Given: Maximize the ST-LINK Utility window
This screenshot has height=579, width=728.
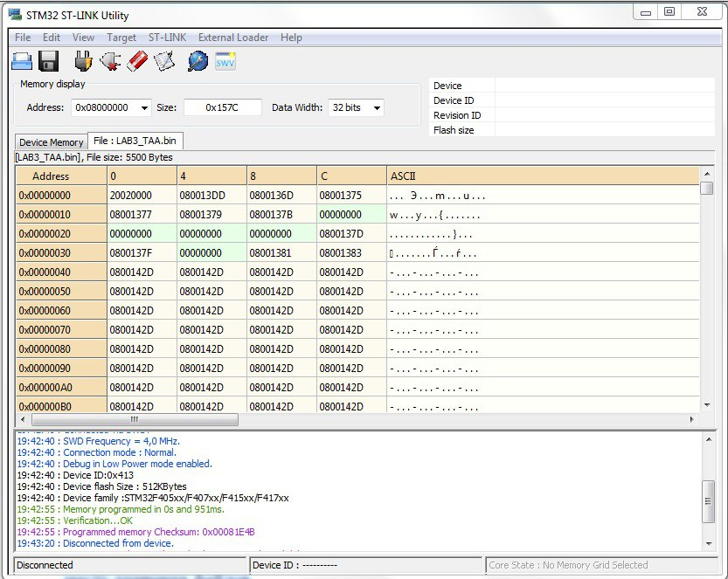Looking at the screenshot, I should pos(669,11).
